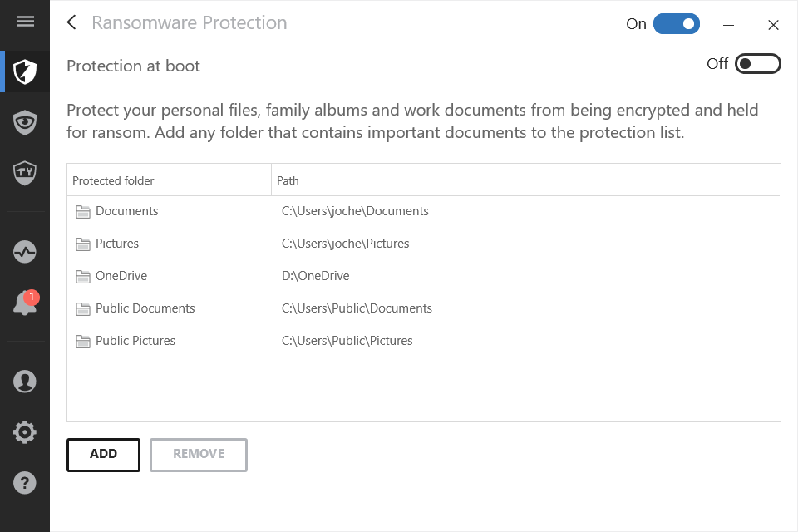Turn off Ransomware Protection toggle
This screenshot has width=798, height=532.
(x=677, y=23)
